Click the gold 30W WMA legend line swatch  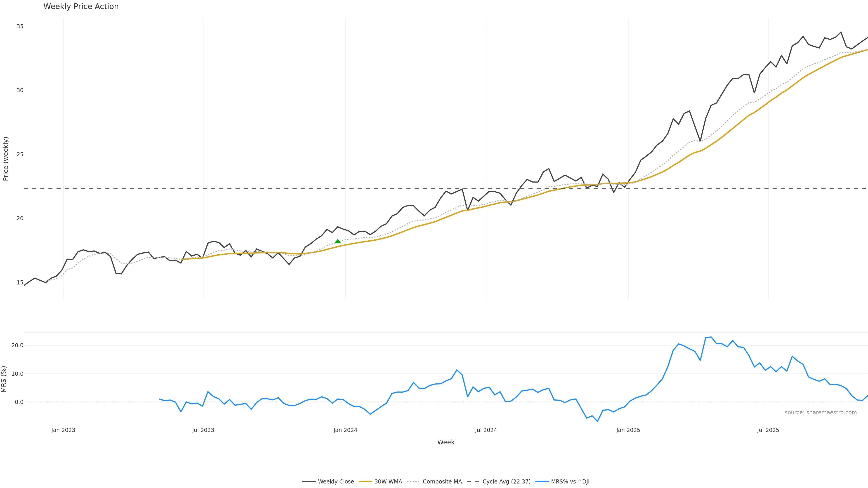[x=365, y=482]
